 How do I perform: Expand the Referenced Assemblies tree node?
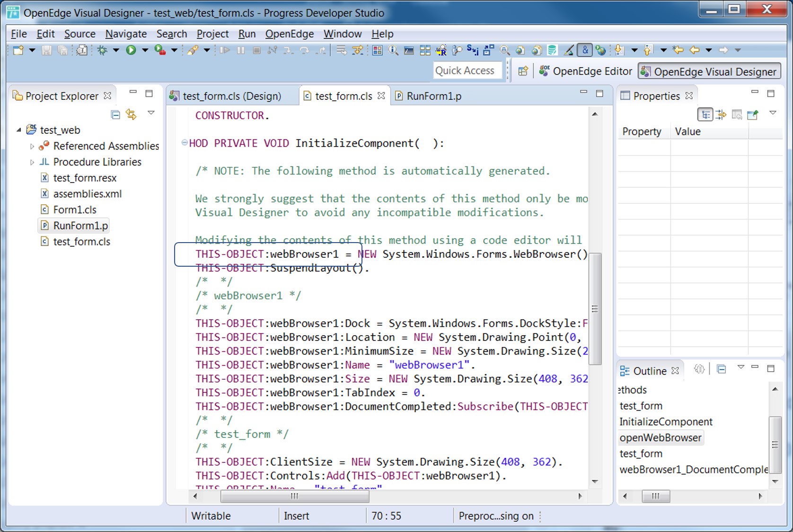(32, 147)
